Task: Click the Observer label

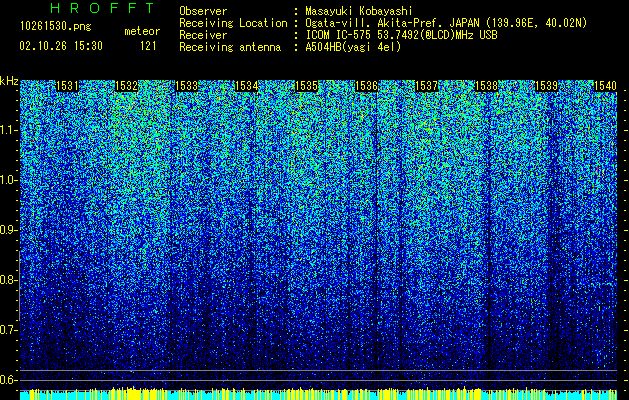Action: (x=203, y=11)
